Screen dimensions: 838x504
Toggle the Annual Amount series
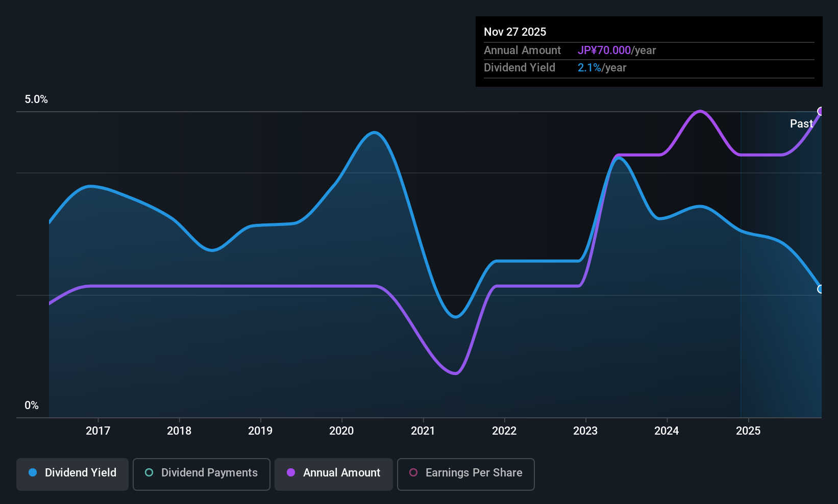pos(334,474)
